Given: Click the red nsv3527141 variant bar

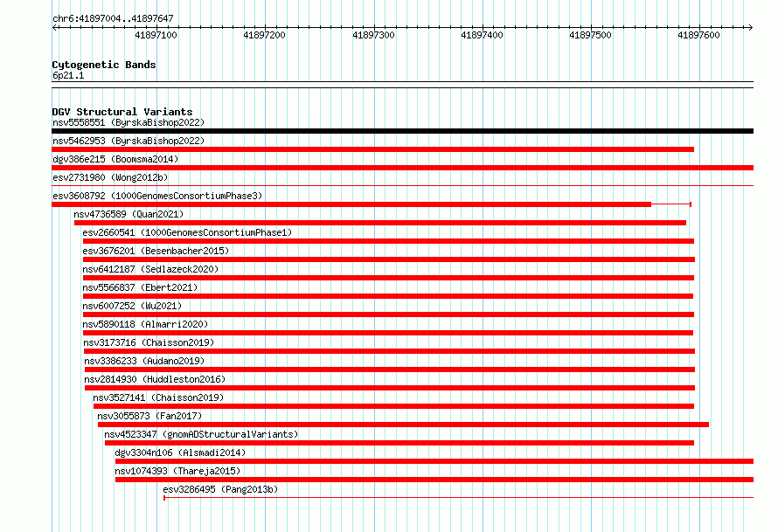Looking at the screenshot, I should pyautogui.click(x=394, y=406).
